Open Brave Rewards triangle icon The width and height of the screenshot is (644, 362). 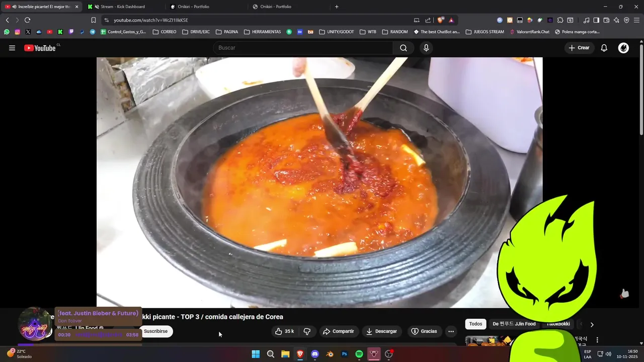coord(451,20)
